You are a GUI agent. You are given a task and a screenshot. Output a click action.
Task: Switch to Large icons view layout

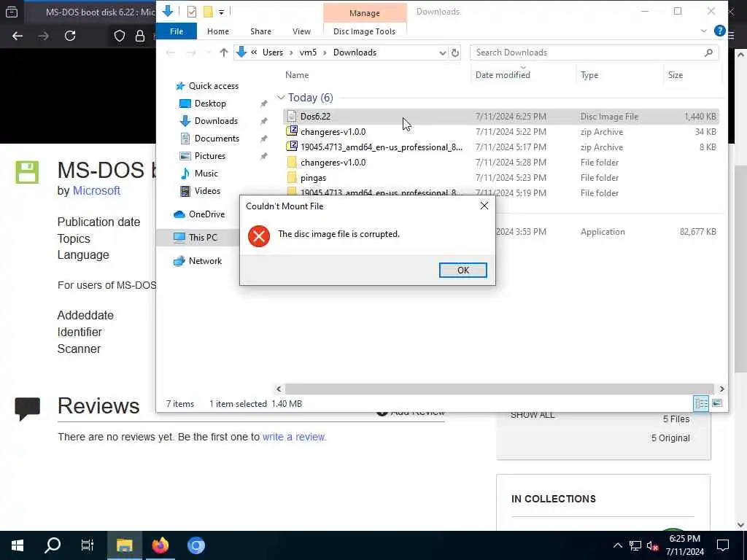click(x=716, y=403)
